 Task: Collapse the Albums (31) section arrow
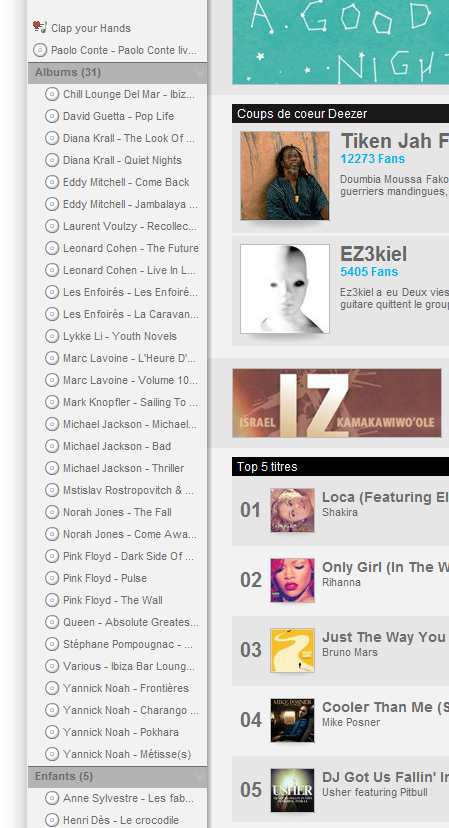tap(200, 73)
